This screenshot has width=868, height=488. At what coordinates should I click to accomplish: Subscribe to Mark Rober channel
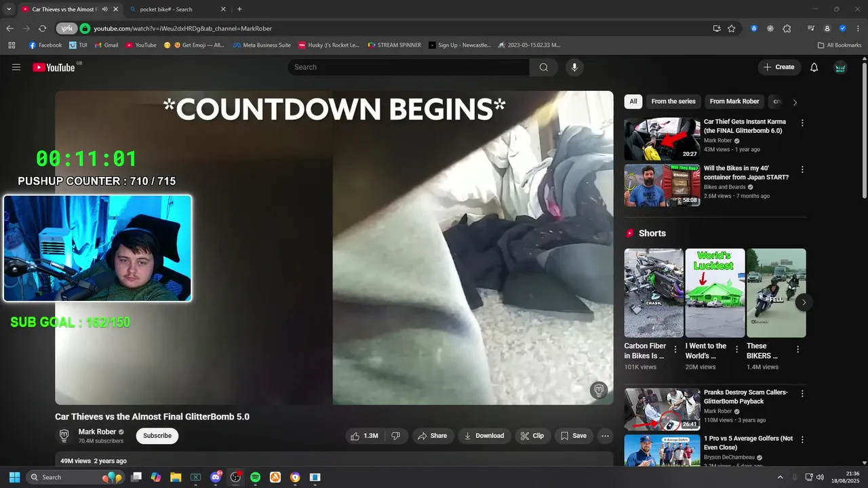coord(157,436)
